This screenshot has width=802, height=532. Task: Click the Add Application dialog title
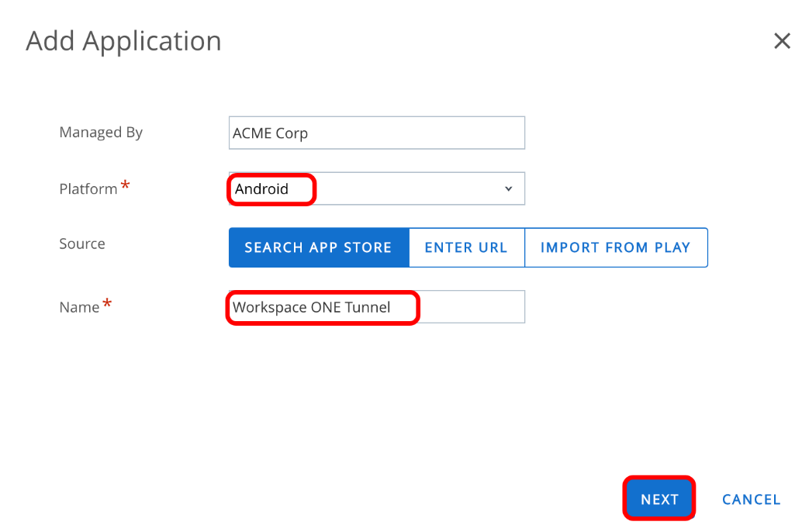tap(123, 41)
